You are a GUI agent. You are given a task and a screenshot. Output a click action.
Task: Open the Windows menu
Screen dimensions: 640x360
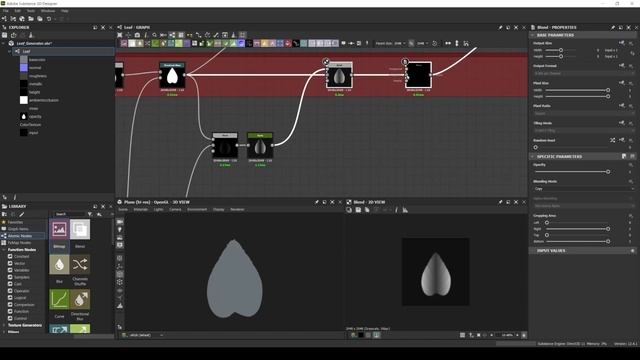[x=48, y=11]
